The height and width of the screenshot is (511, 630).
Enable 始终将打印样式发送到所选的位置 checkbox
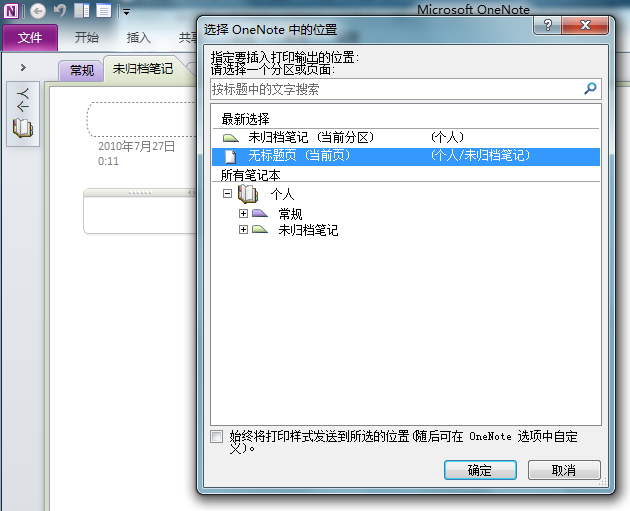coord(217,436)
